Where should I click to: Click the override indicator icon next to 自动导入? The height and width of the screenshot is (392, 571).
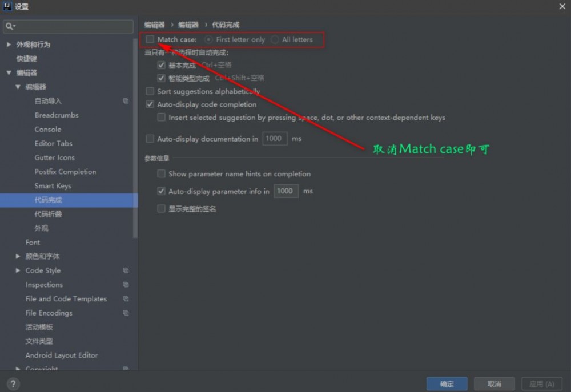[126, 101]
